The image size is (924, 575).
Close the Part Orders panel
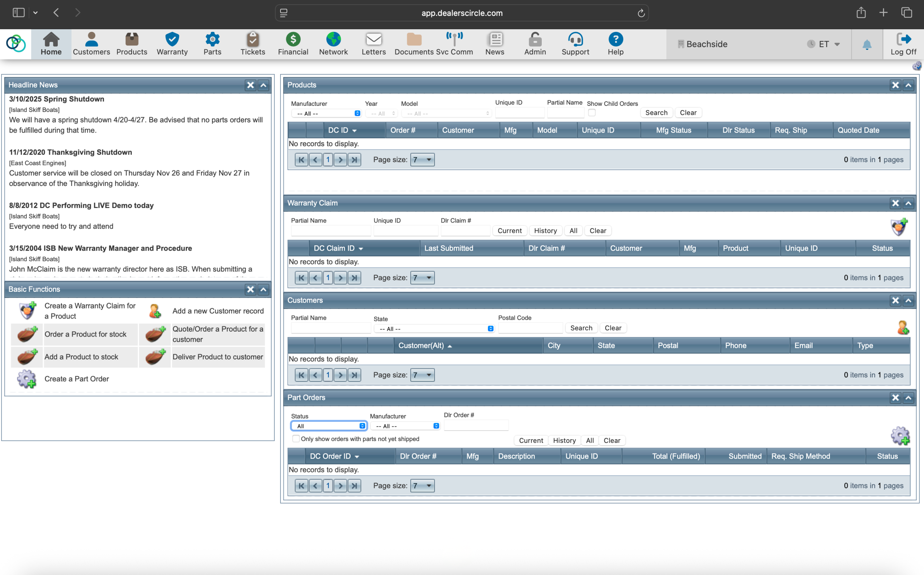point(895,398)
